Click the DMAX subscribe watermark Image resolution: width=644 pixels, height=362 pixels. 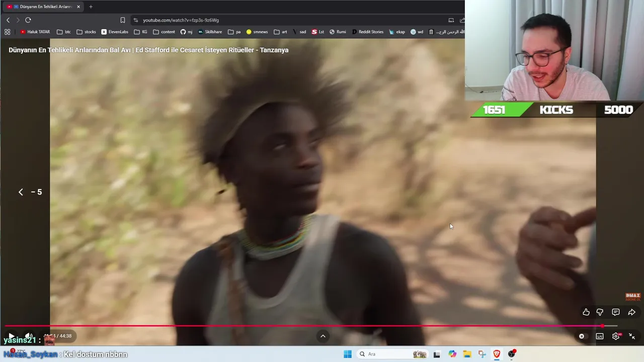632,297
